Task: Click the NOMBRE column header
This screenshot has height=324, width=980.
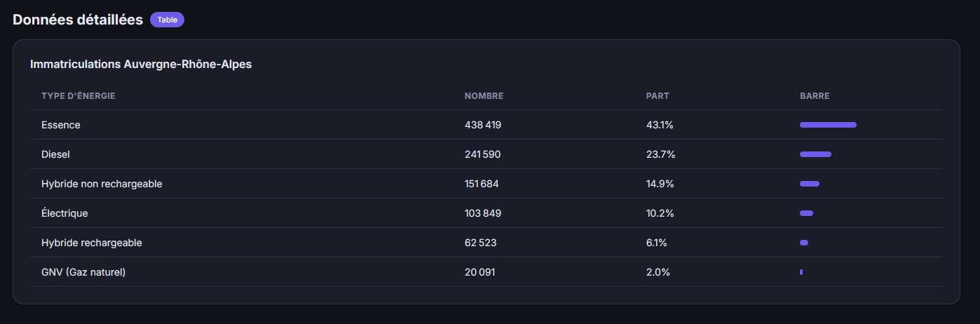Action: [484, 96]
